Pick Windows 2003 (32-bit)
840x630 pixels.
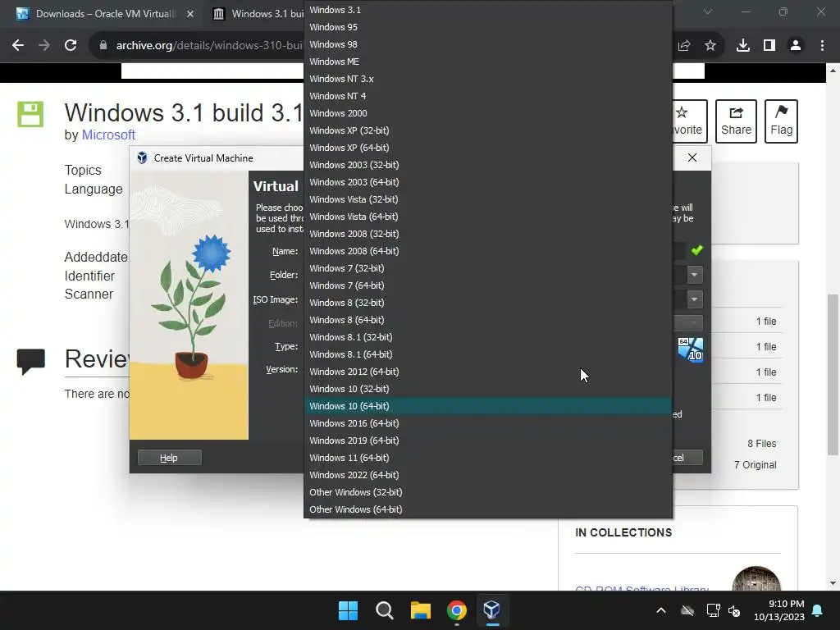pos(487,164)
